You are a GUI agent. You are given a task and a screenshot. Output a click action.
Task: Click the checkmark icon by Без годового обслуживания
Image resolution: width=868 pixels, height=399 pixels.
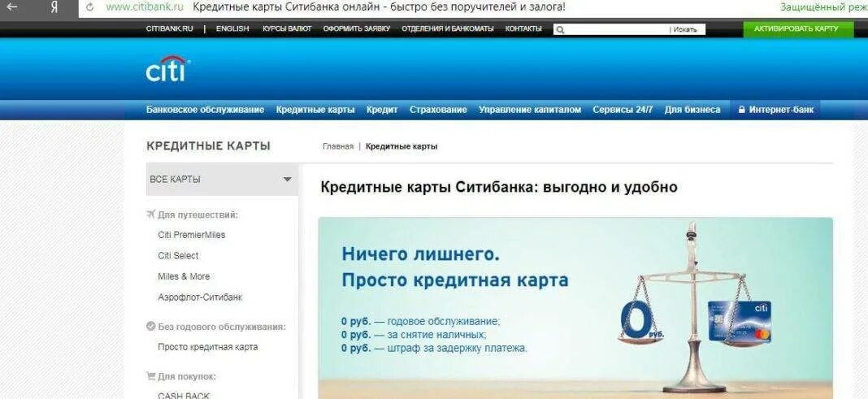(x=150, y=327)
